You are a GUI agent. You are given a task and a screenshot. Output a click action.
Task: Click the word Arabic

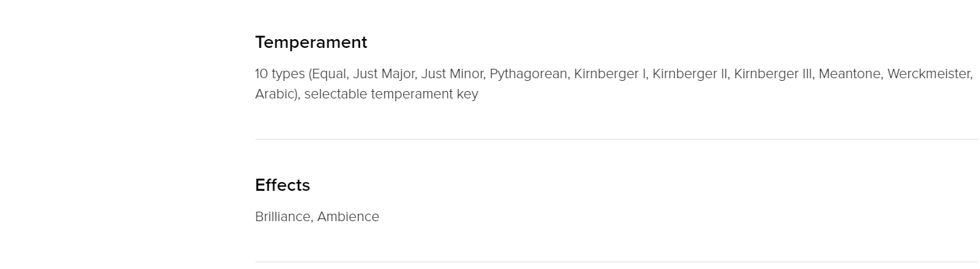[x=275, y=94]
